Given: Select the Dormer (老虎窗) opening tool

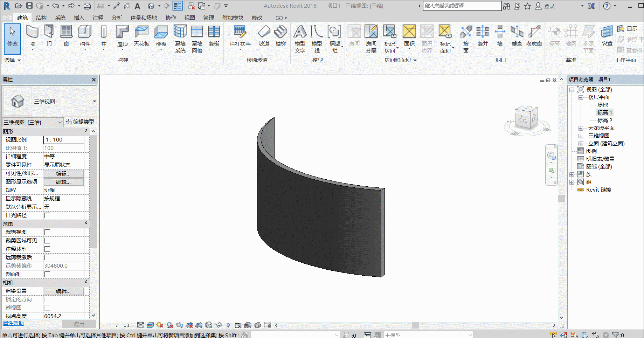Looking at the screenshot, I should point(534,36).
